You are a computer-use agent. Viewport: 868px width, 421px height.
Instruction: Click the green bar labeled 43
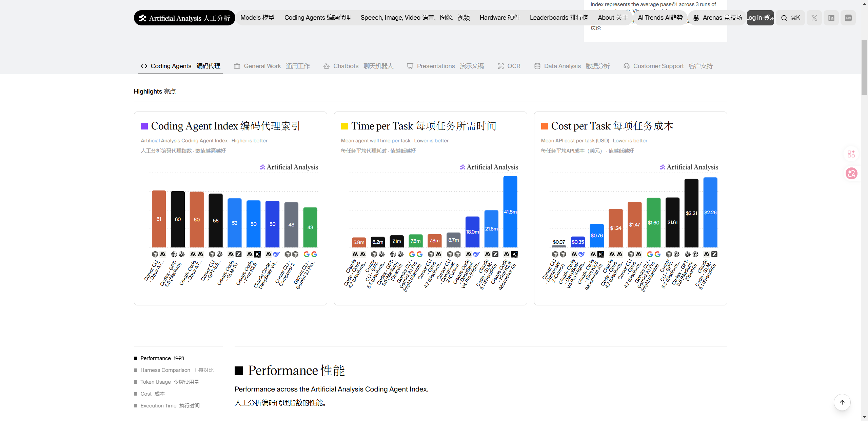click(310, 227)
